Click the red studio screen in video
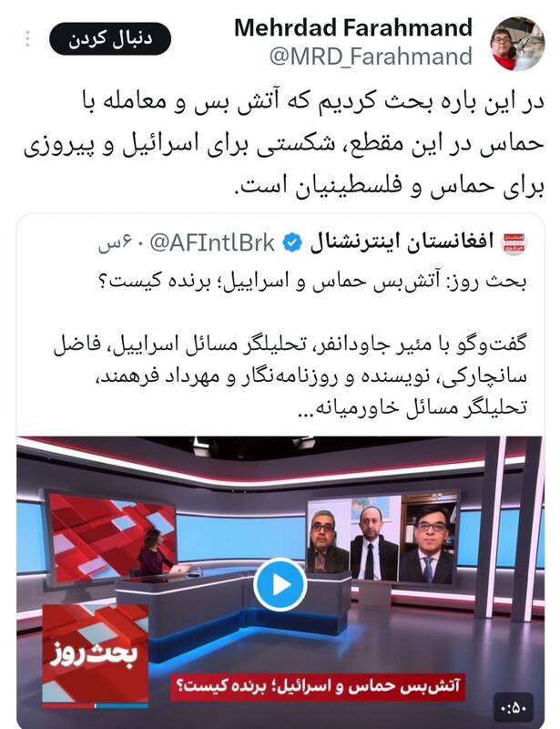This screenshot has height=729, width=560. click(x=109, y=535)
